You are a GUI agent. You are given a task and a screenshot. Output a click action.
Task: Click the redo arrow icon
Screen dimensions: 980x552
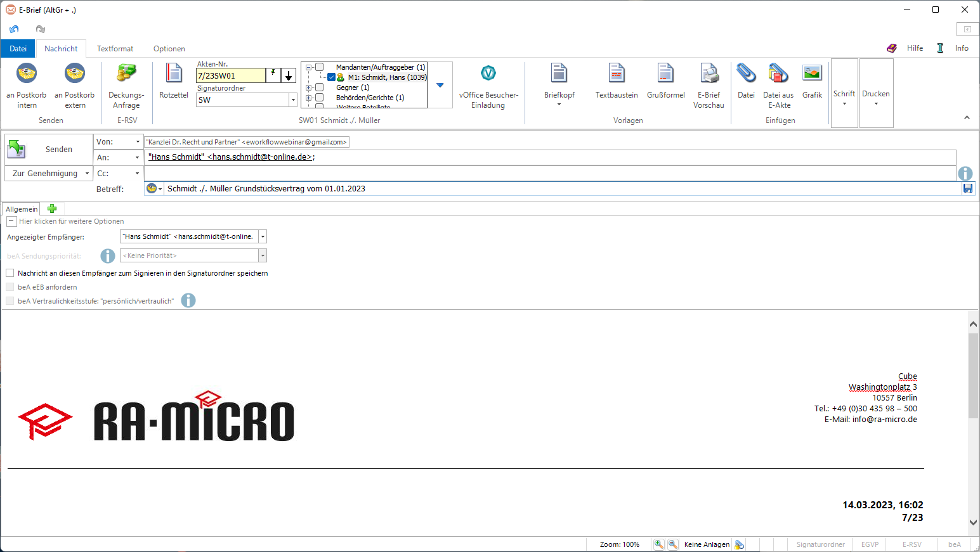(x=41, y=29)
